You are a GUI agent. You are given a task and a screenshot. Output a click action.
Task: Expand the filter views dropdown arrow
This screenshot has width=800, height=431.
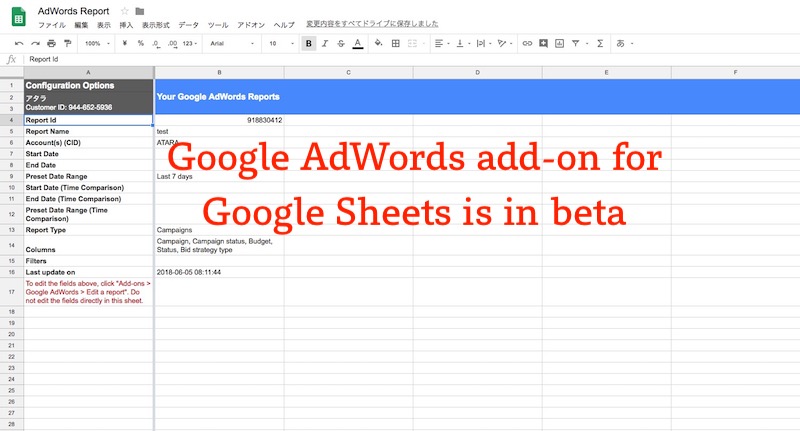pos(587,44)
